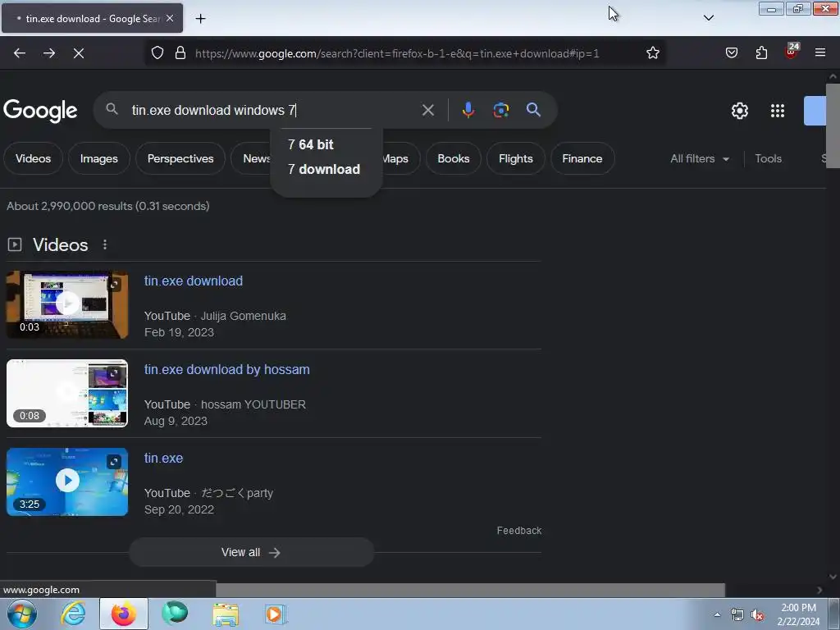Submit search with magnifier button

click(x=533, y=110)
